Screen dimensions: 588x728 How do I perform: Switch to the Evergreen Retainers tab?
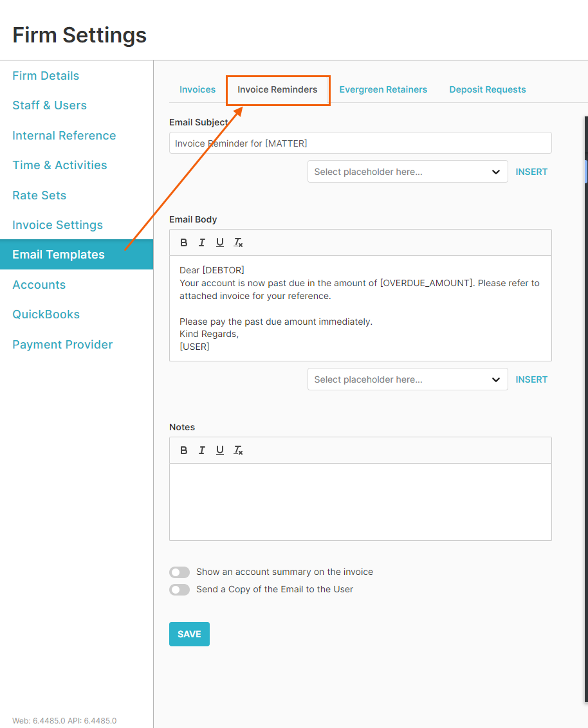[383, 89]
